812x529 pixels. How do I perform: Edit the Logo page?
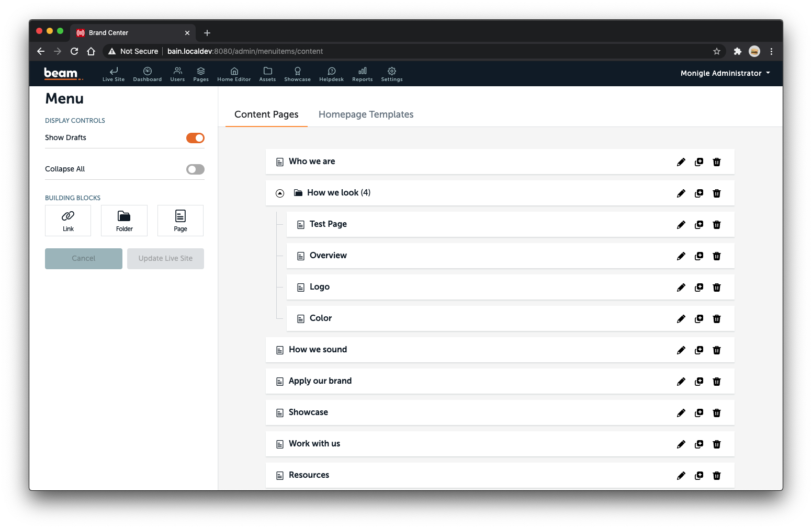pyautogui.click(x=681, y=287)
